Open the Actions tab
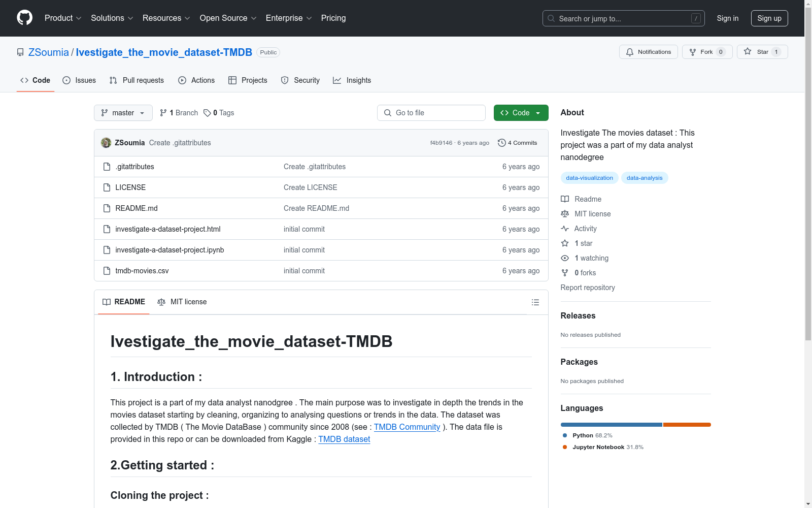 pos(196,80)
